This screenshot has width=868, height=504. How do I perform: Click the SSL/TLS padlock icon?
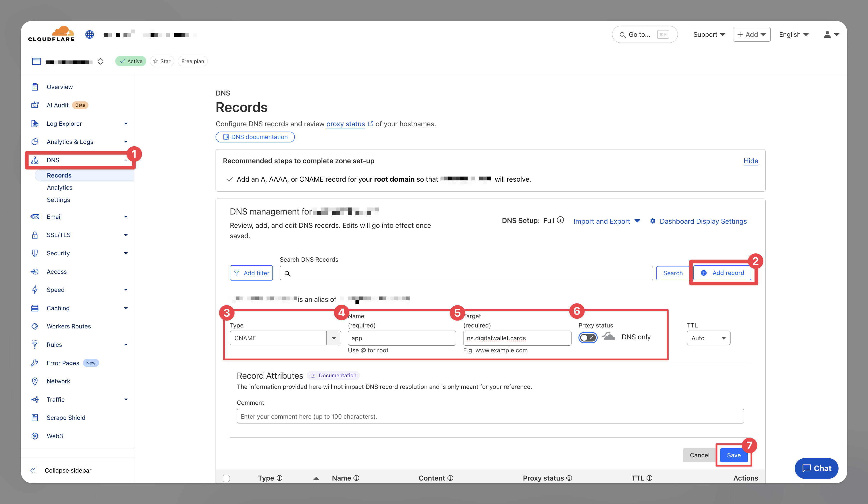pyautogui.click(x=35, y=235)
